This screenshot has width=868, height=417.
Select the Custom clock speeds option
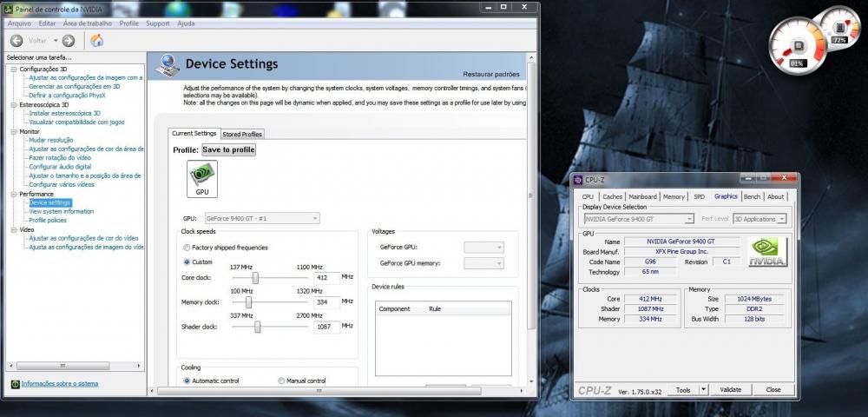point(187,261)
